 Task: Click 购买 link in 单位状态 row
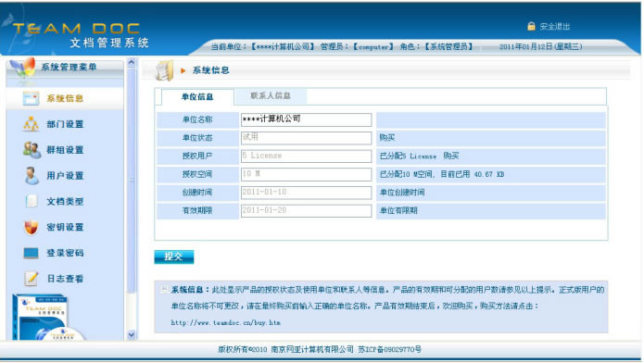387,138
